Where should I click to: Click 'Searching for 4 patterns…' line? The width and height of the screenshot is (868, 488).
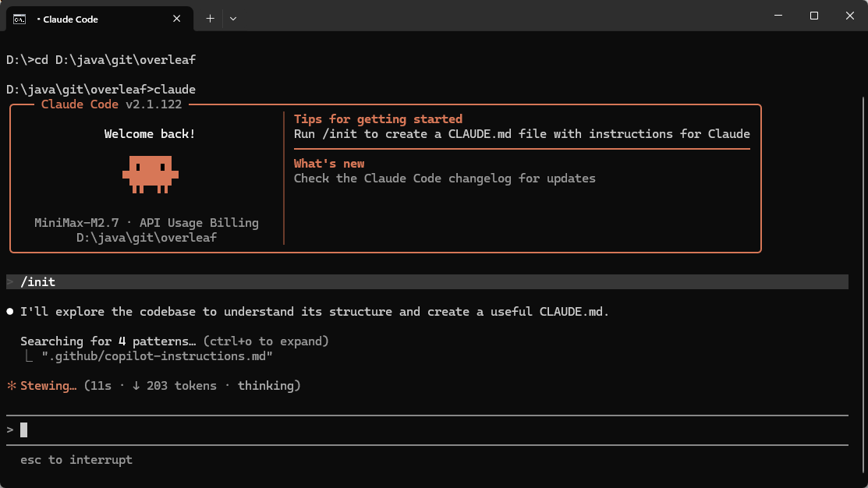(175, 341)
